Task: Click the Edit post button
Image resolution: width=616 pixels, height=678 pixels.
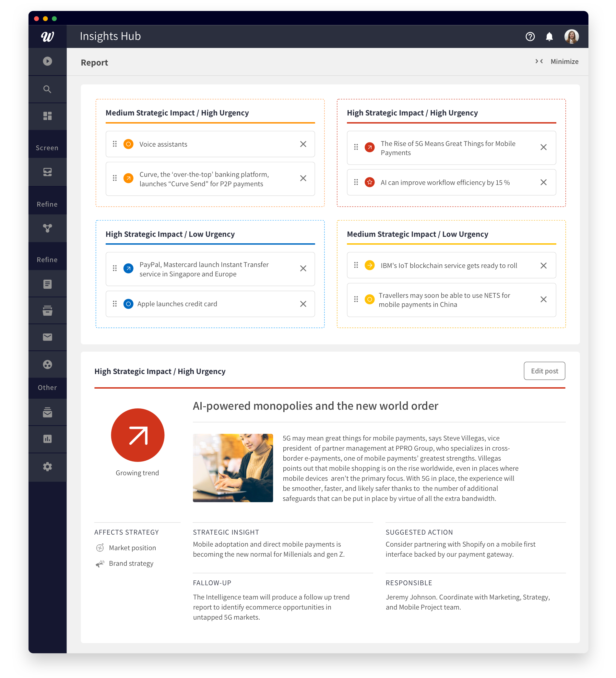Action: 544,371
